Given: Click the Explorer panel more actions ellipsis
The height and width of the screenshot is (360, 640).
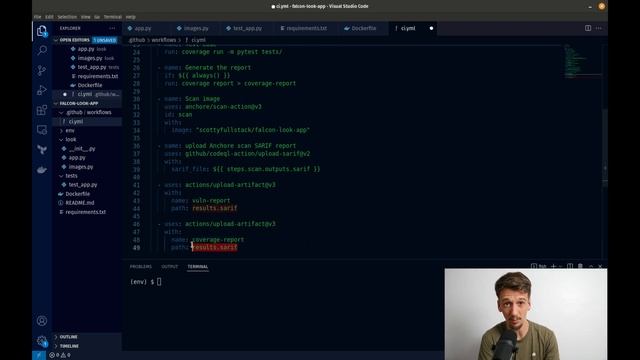Looking at the screenshot, I should tap(112, 28).
